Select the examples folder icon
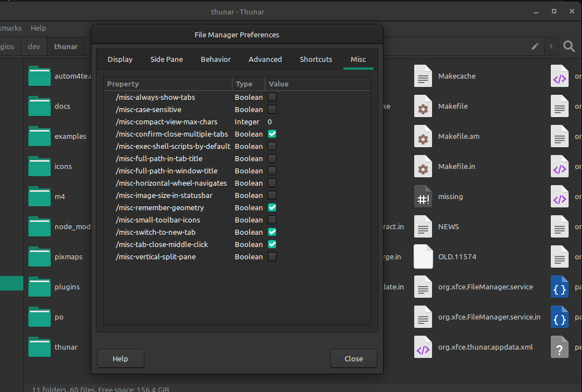This screenshot has height=392, width=582. tap(40, 136)
